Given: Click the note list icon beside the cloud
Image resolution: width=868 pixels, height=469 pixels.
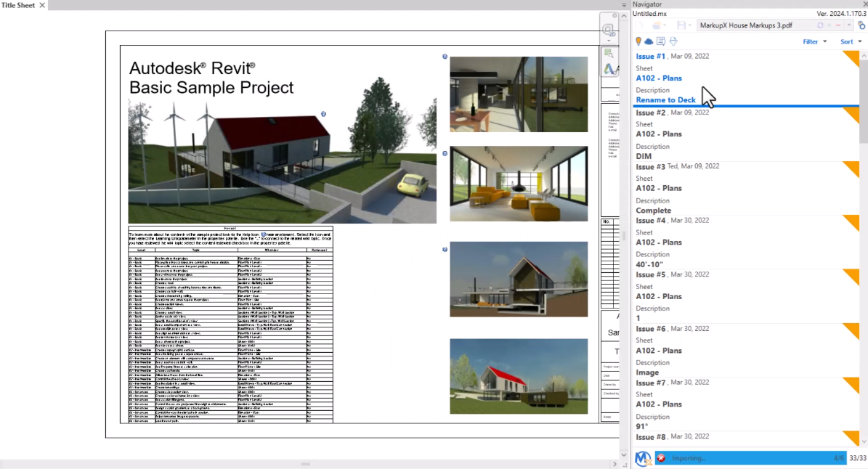Looking at the screenshot, I should tap(661, 41).
